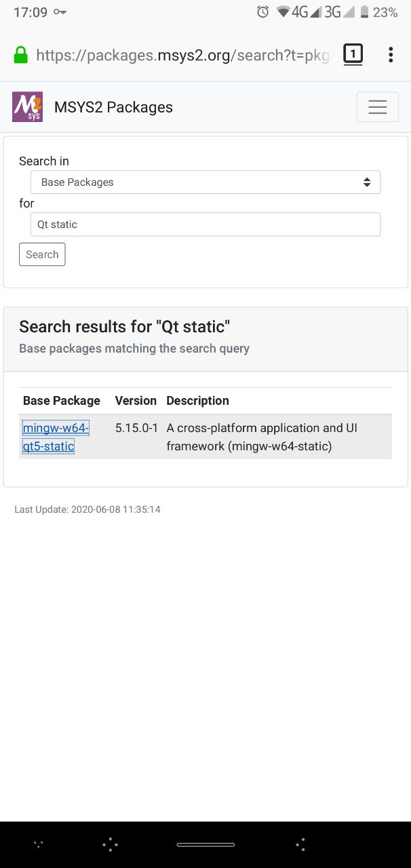The image size is (411, 868).
Task: Open the hamburger navigation menu
Action: [x=377, y=106]
